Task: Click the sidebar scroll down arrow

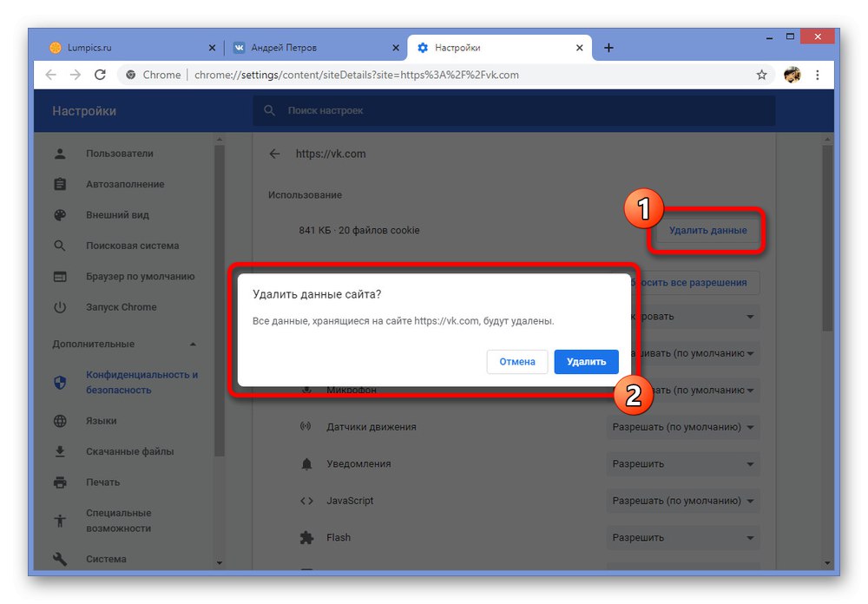Action: point(220,563)
